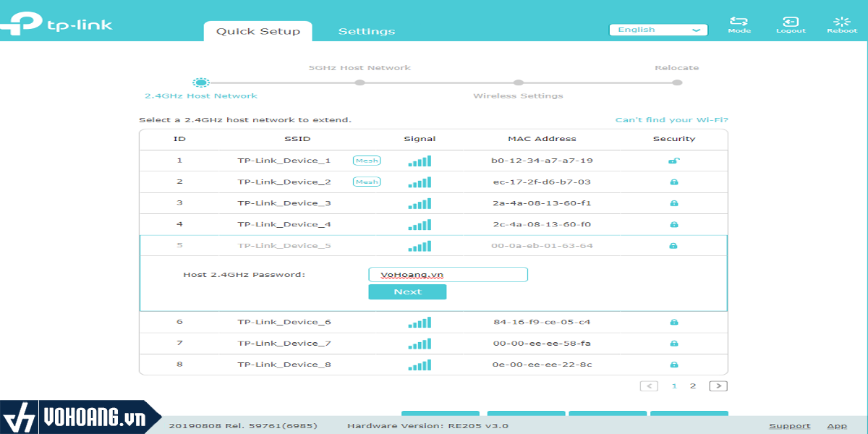Click the Relocate step dot
This screenshot has height=434, width=868.
(677, 82)
